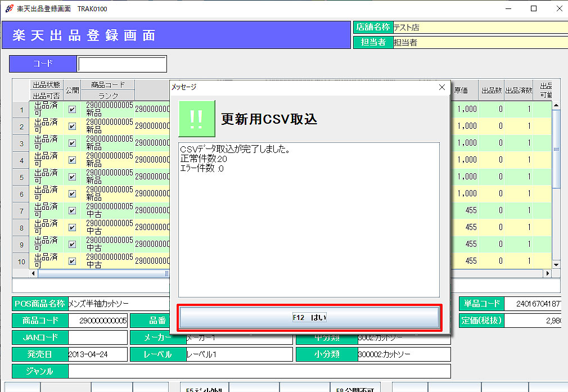Image resolution: width=568 pixels, height=392 pixels.
Task: Click the app icon in title bar
Action: [8, 8]
